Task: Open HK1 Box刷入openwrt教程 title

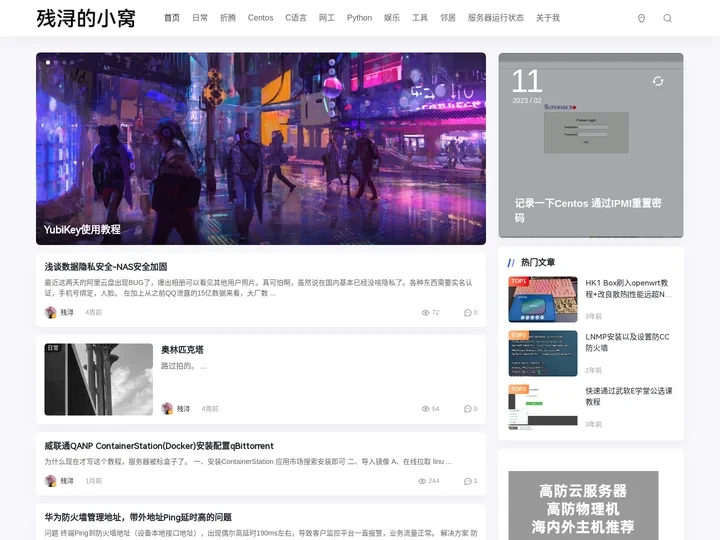Action: pyautogui.click(x=629, y=288)
